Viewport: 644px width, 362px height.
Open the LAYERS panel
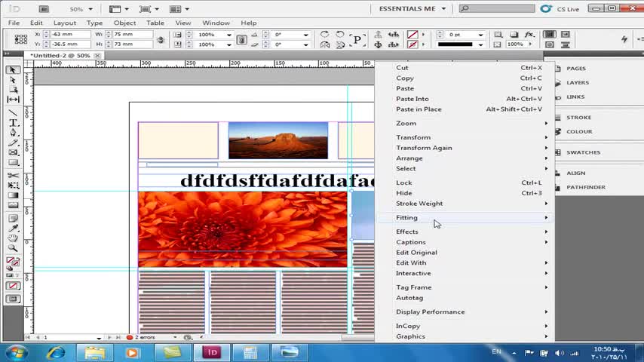[x=578, y=83]
